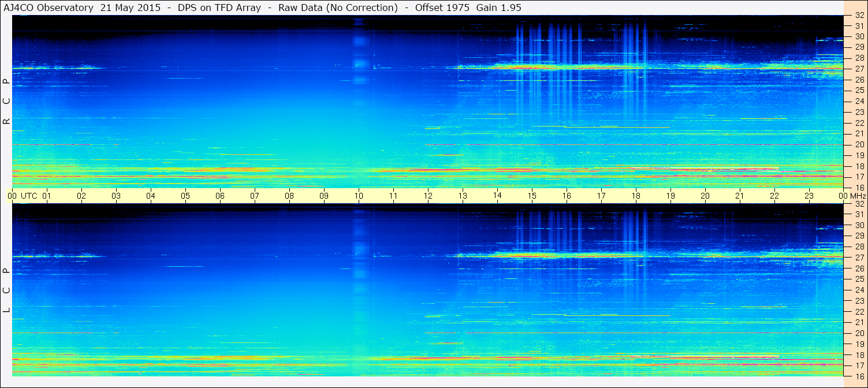Click the 'MHz' unit label on axis

pyautogui.click(x=857, y=196)
